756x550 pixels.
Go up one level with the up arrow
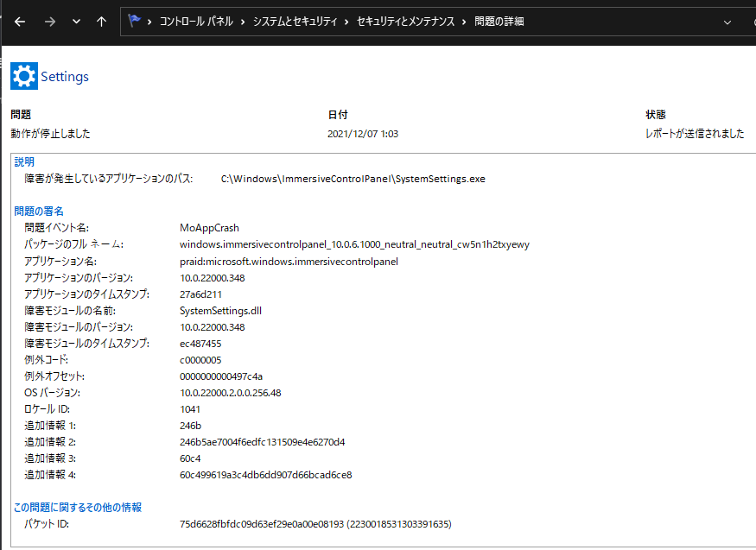[x=101, y=22]
